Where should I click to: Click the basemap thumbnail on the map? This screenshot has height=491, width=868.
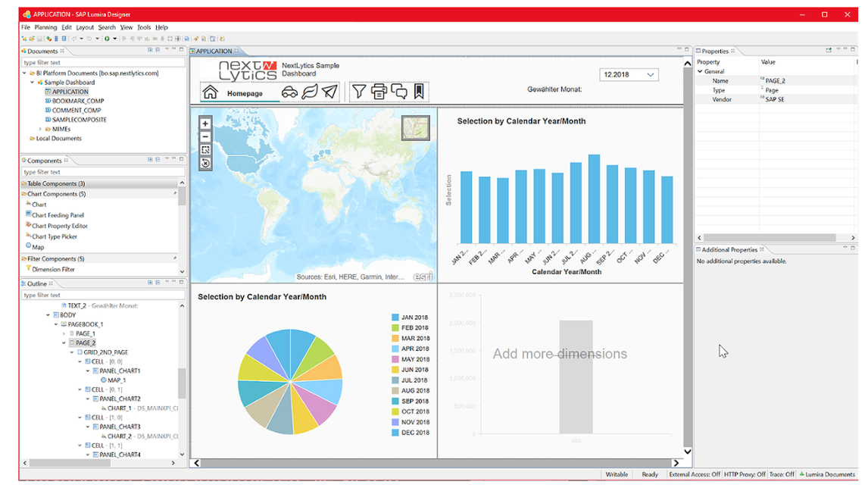point(416,128)
